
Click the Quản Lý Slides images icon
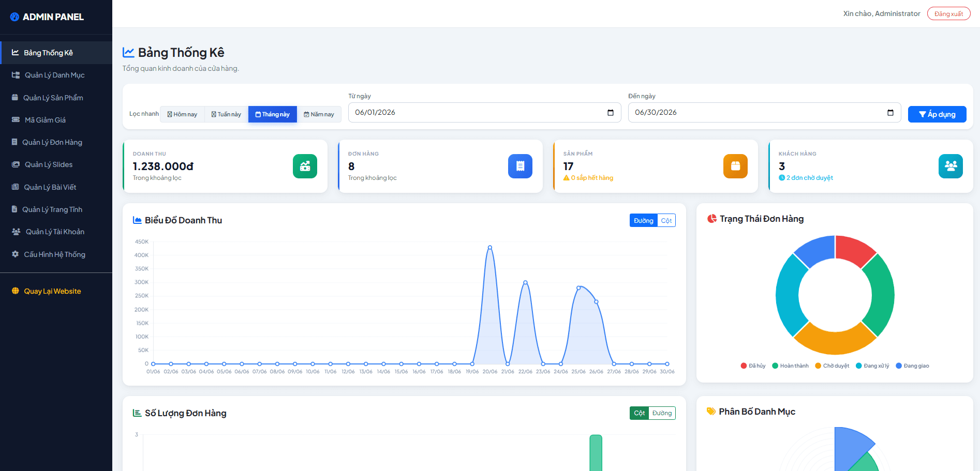coord(16,164)
